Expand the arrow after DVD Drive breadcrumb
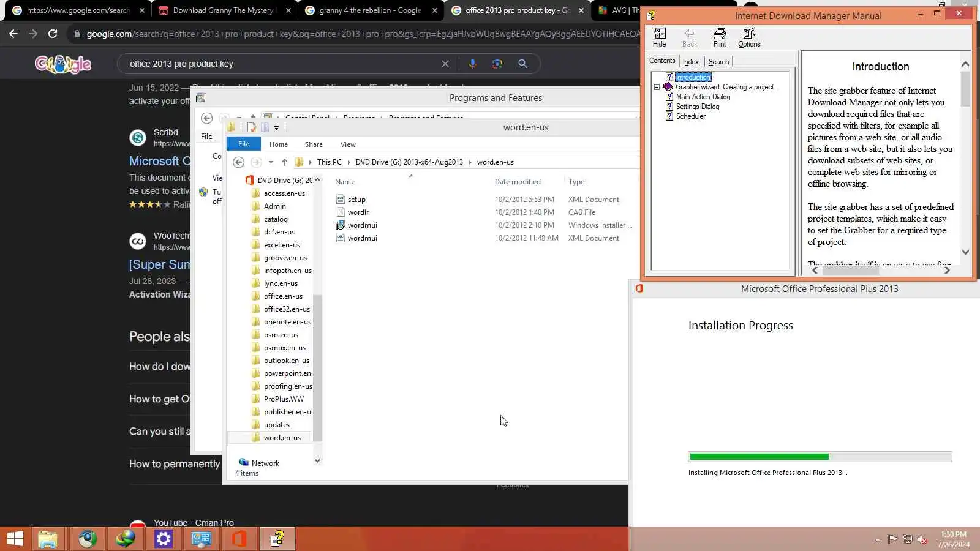980x551 pixels. [x=470, y=162]
